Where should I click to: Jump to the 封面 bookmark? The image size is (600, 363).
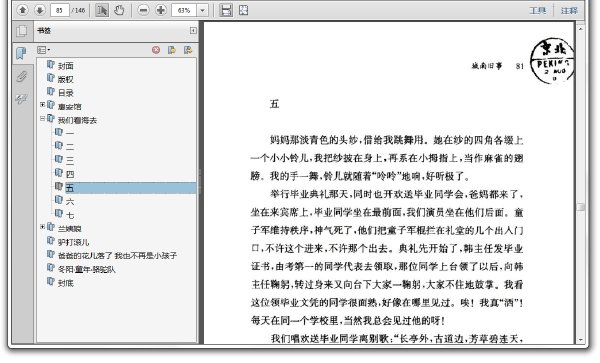tap(65, 66)
